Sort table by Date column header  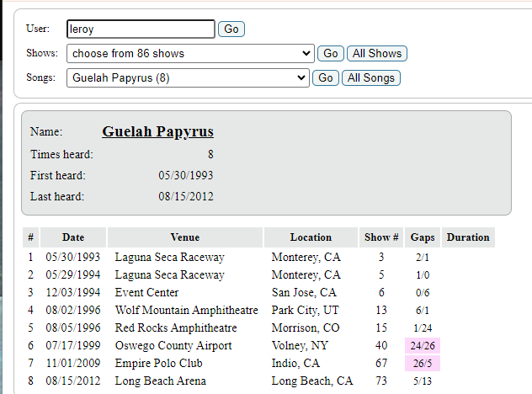[73, 237]
